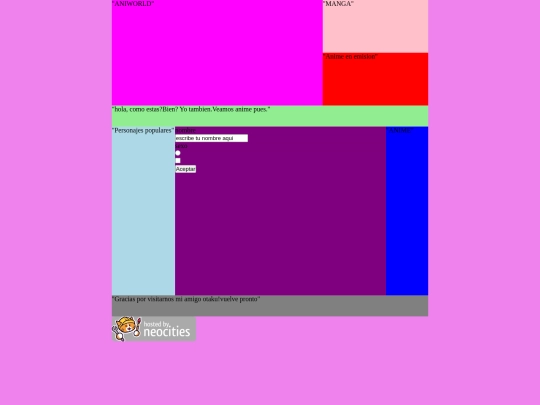Toggle the checkbox above the Aceptar button
Viewport: 540px width, 405px height.
[x=178, y=160]
